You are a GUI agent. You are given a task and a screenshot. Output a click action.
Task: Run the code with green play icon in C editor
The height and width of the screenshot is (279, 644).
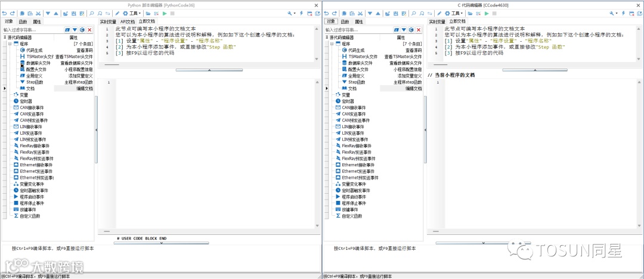[487, 13]
